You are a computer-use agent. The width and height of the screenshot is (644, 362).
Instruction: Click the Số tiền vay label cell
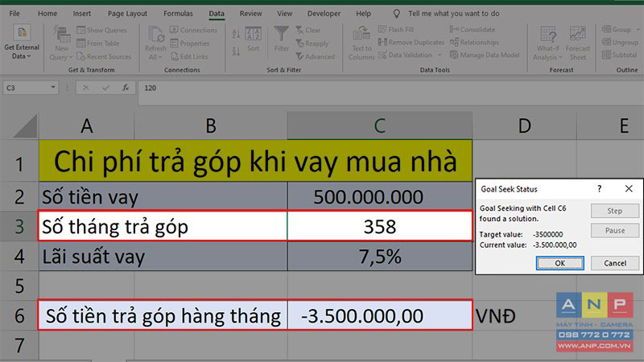click(163, 197)
